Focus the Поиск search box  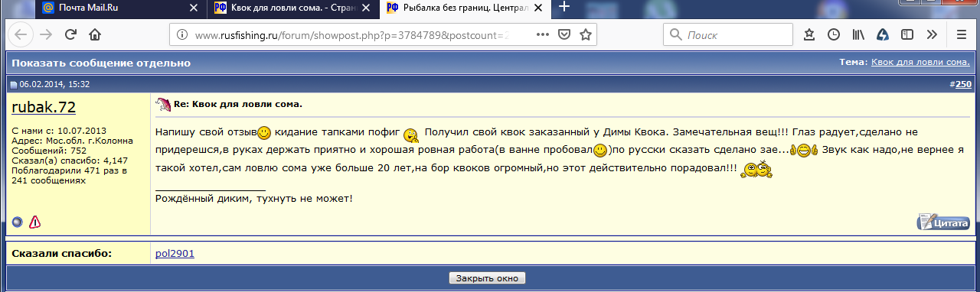click(x=728, y=35)
